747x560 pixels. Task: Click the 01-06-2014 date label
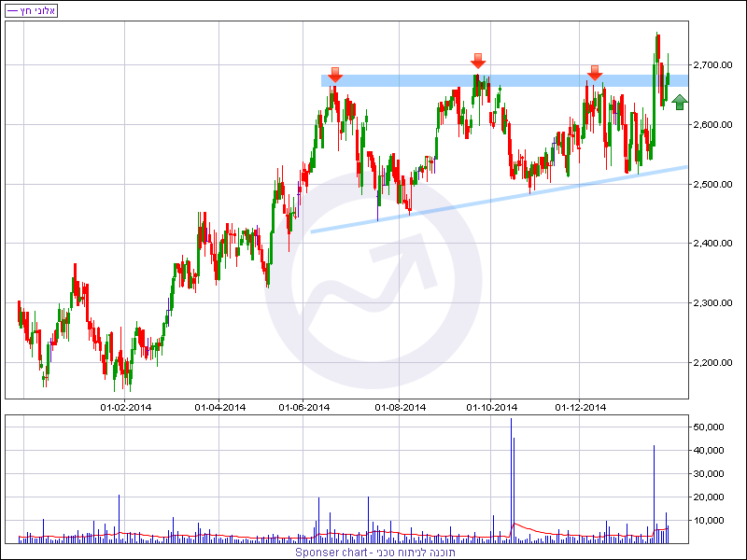click(x=304, y=407)
